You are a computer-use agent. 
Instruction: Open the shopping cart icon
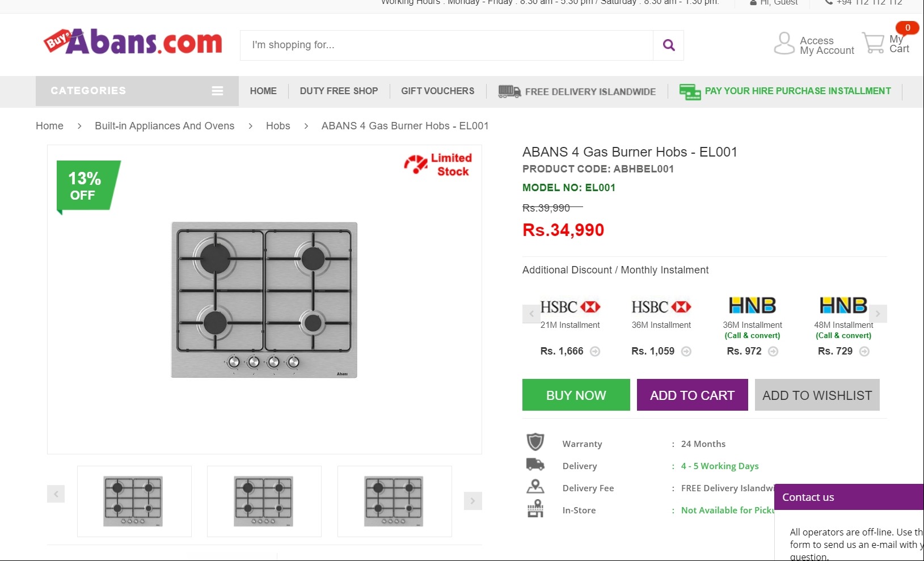(873, 43)
